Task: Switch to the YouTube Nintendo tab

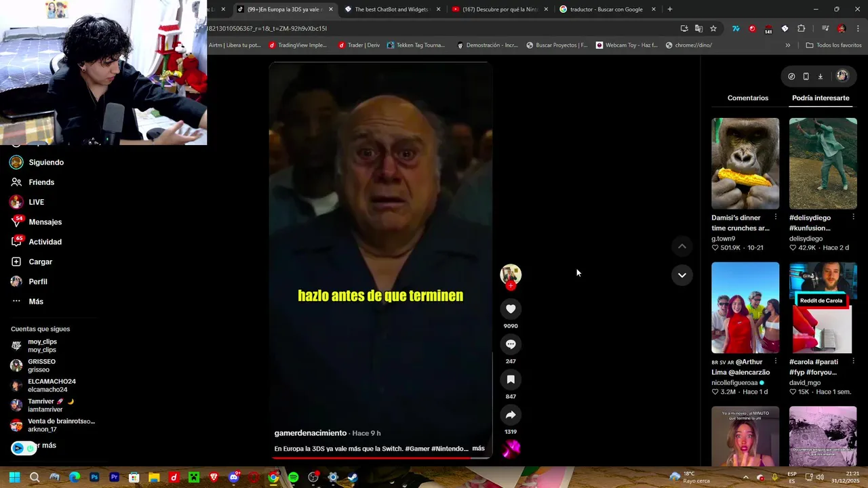Action: pyautogui.click(x=500, y=9)
